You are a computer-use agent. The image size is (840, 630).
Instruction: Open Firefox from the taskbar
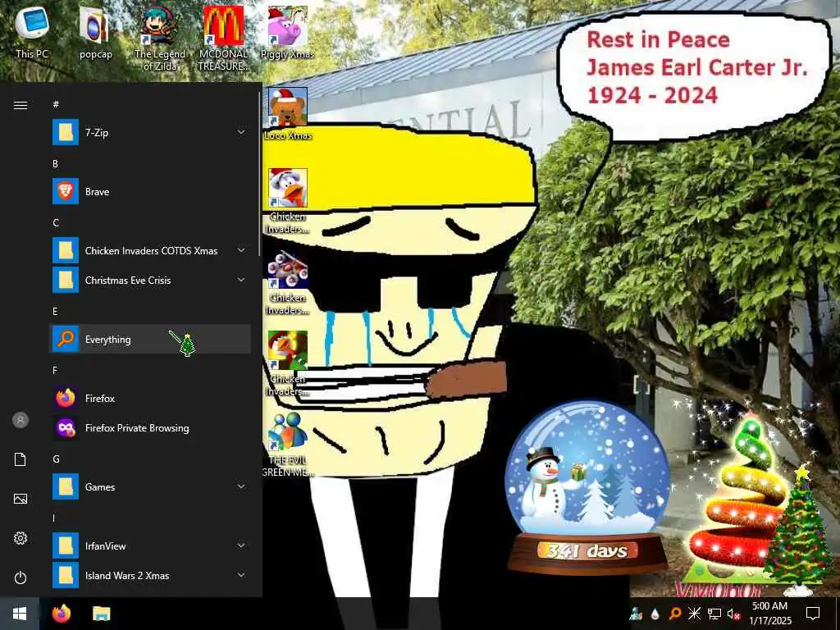62,614
